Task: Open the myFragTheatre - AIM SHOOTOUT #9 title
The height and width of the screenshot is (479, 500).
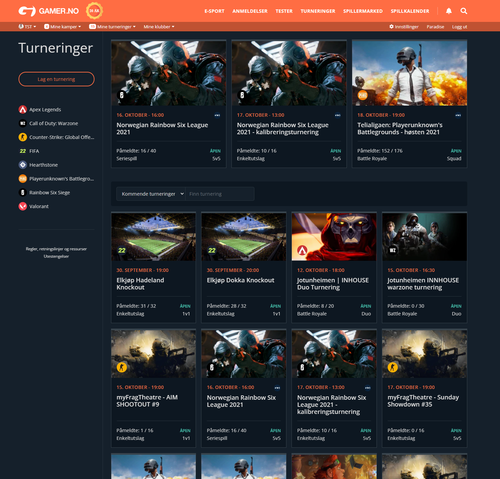Action: pos(147,401)
